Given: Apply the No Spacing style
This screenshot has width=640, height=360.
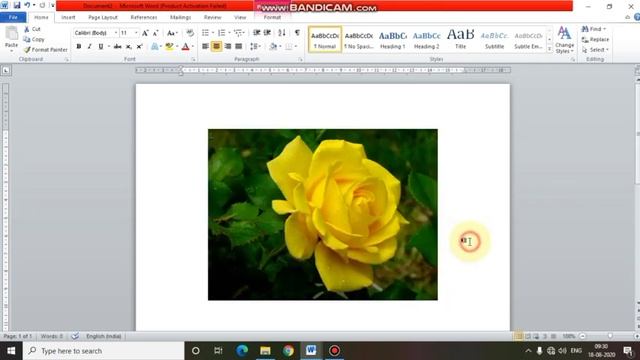Looking at the screenshot, I should pyautogui.click(x=359, y=40).
